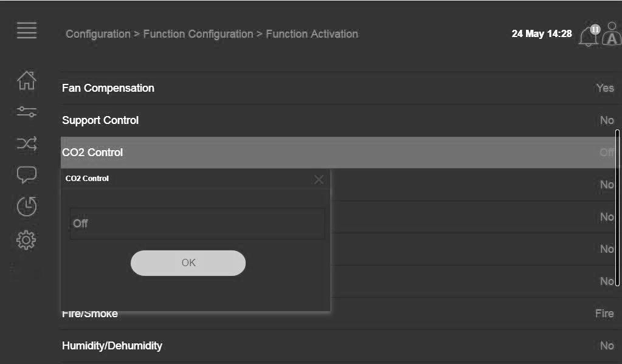622x364 pixels.
Task: Select the highlighted CO2 Control row
Action: point(338,153)
